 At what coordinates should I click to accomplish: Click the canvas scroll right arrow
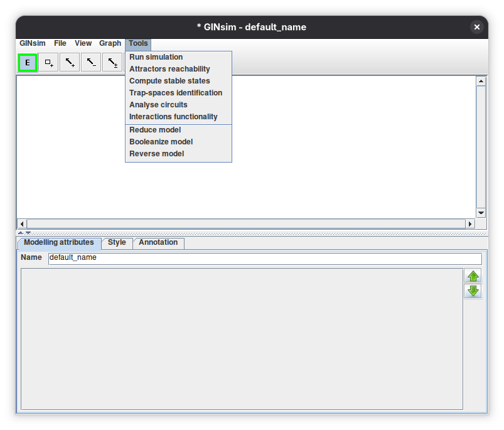tap(470, 223)
